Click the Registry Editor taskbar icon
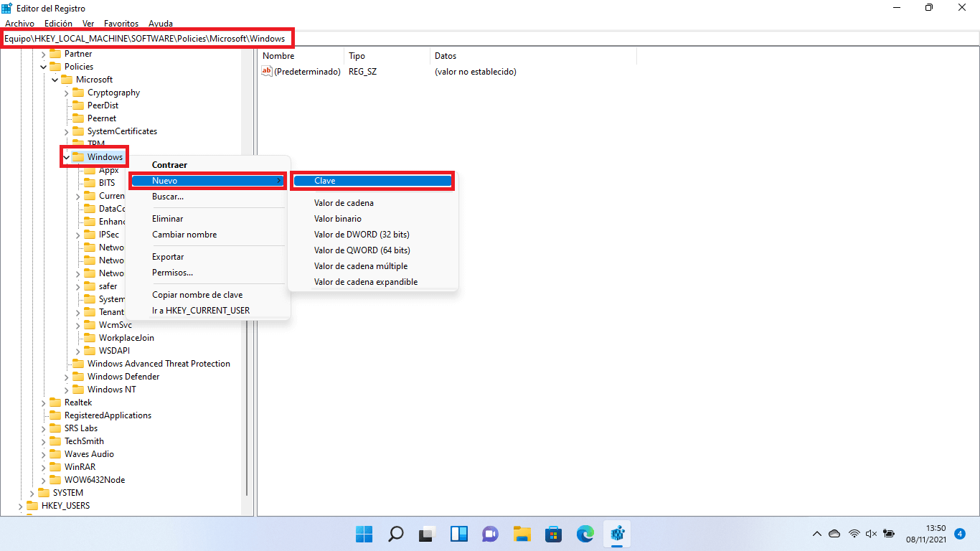This screenshot has height=551, width=980. [x=617, y=534]
